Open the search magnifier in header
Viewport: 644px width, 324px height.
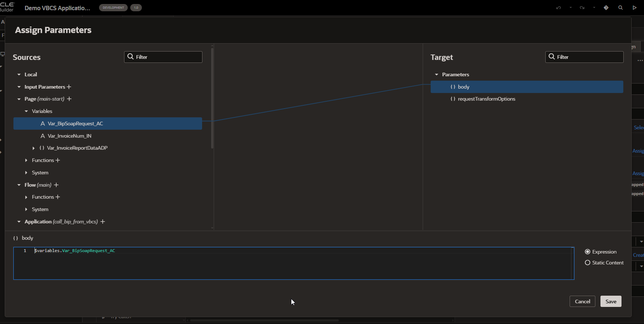point(620,8)
